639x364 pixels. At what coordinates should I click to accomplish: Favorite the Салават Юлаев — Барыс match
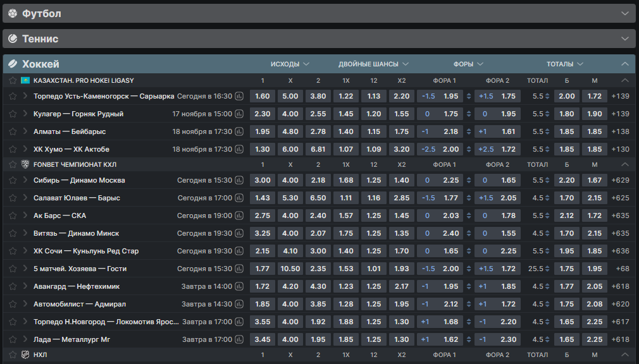[x=13, y=198]
